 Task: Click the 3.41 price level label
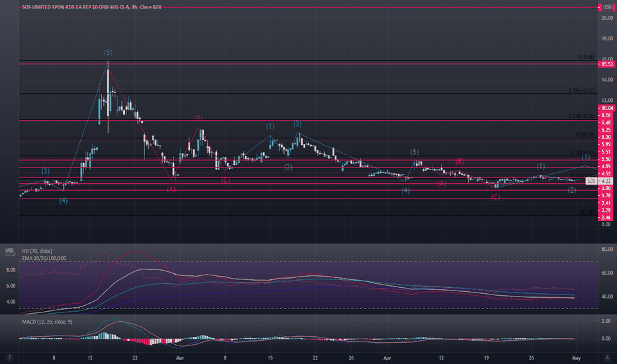point(606,203)
